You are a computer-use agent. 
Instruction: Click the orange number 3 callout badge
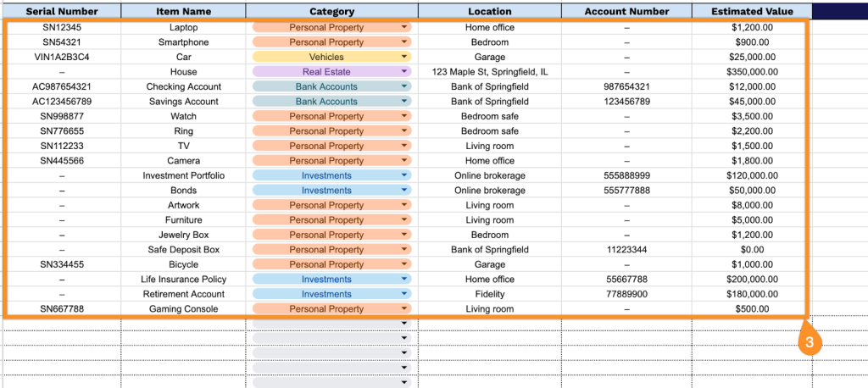pyautogui.click(x=810, y=343)
